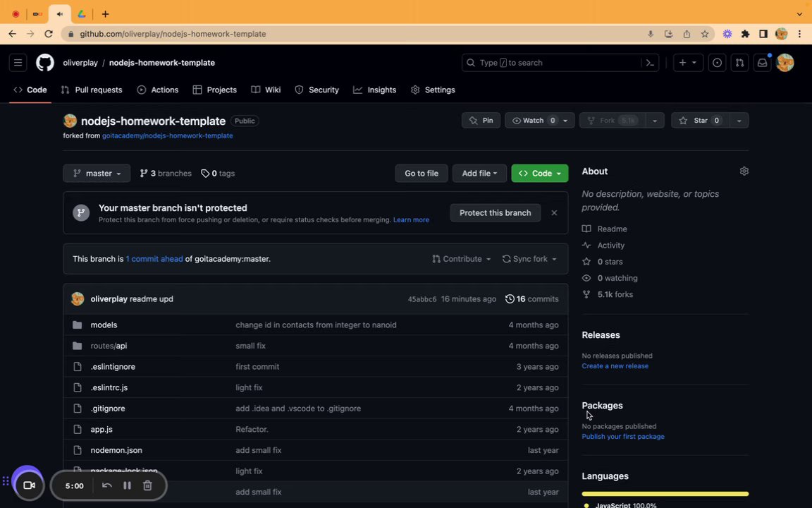This screenshot has height=508, width=812.
Task: Pin the repository
Action: tap(481, 120)
